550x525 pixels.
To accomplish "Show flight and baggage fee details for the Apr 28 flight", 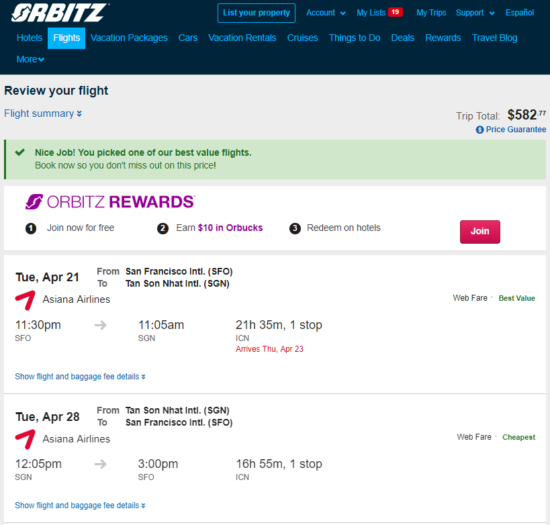I will click(80, 505).
